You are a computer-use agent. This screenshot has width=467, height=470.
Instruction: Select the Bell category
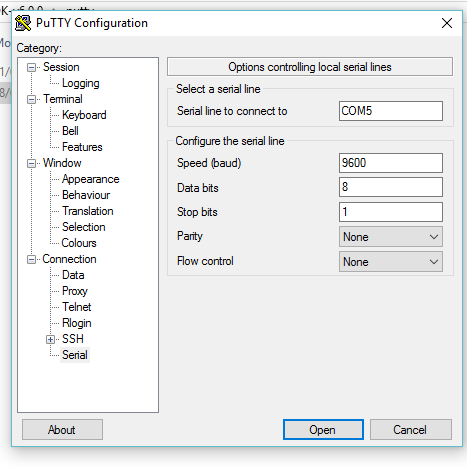(x=70, y=131)
